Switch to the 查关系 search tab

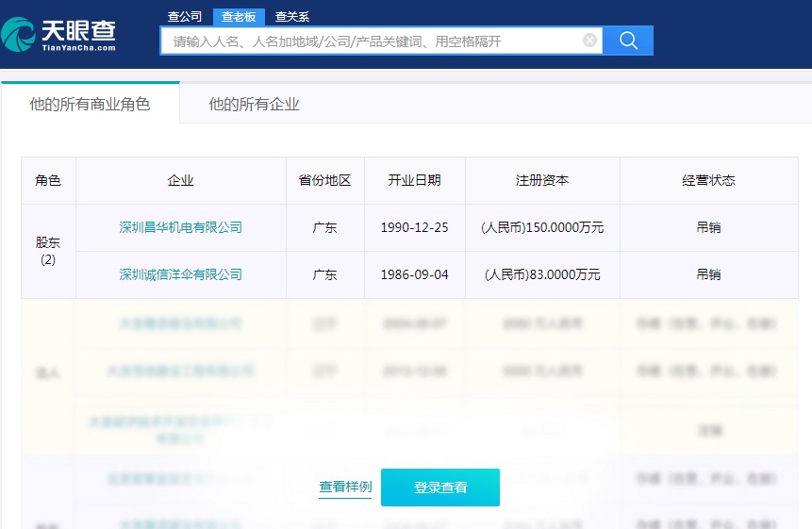pos(292,17)
